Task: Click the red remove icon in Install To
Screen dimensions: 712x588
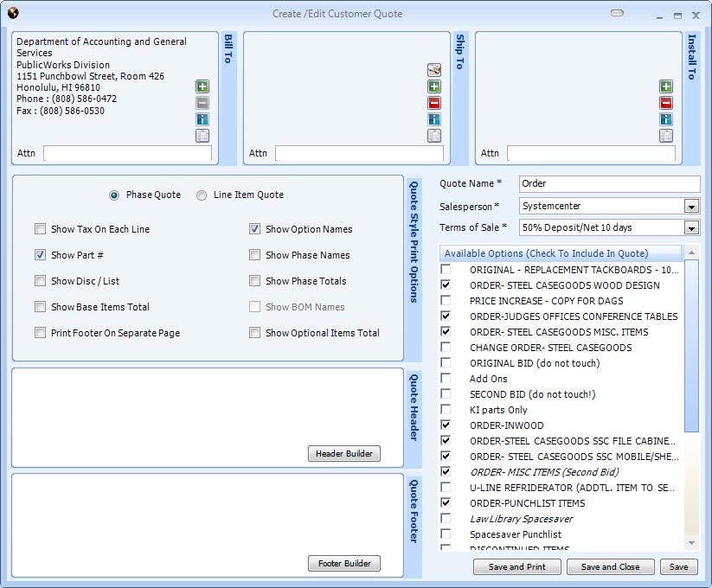Action: 666,103
